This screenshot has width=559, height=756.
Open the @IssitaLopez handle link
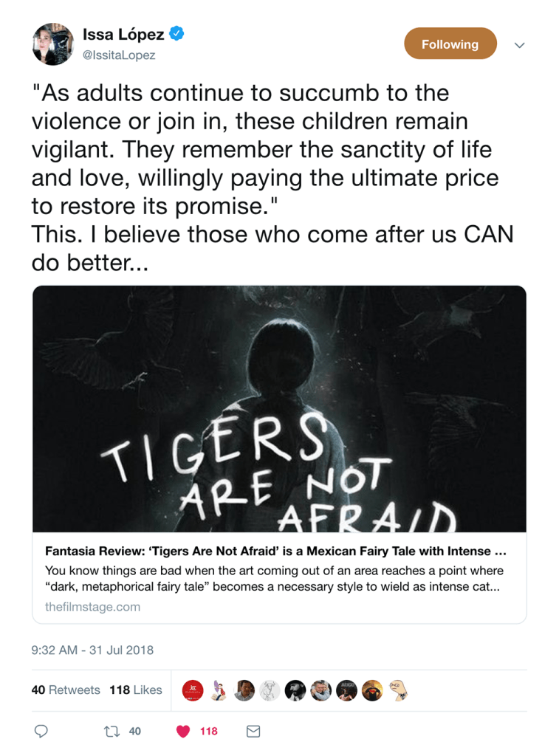tap(119, 55)
